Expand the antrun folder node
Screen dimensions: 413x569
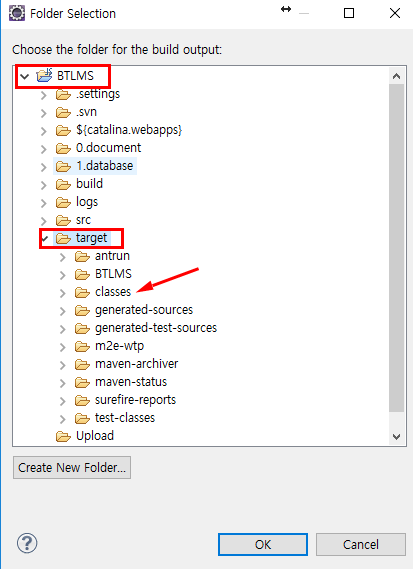[63, 257]
